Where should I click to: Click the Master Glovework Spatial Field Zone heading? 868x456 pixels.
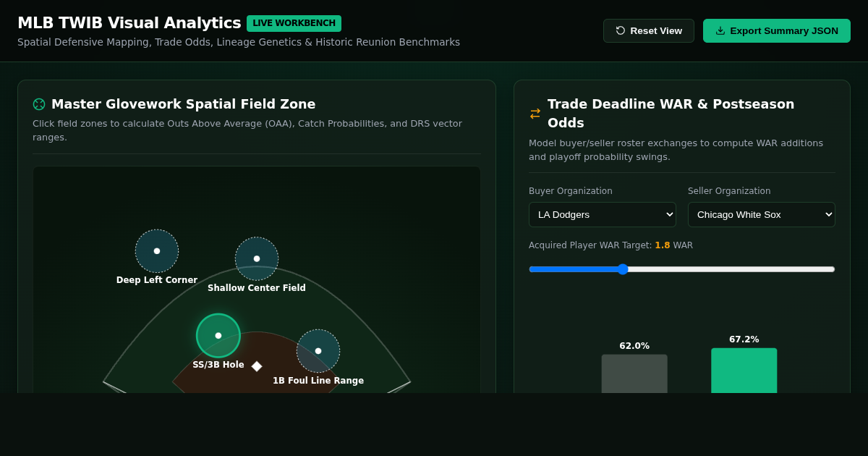pos(184,104)
